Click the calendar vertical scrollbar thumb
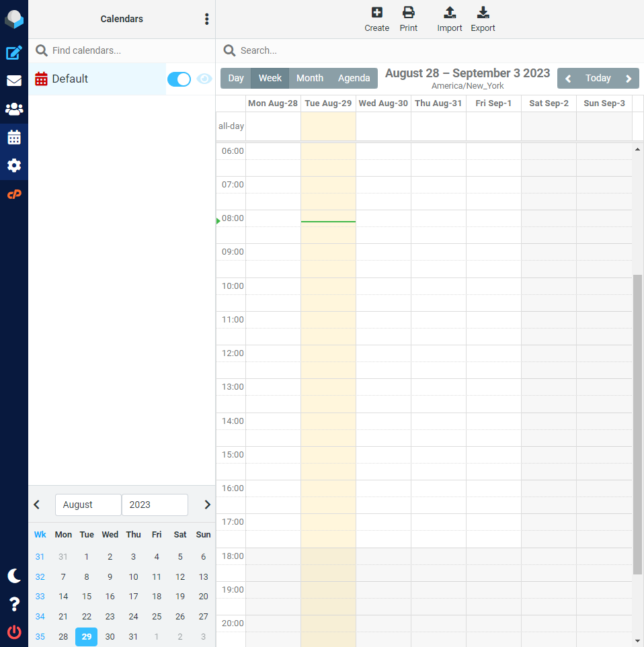The width and height of the screenshot is (644, 647). click(637, 424)
